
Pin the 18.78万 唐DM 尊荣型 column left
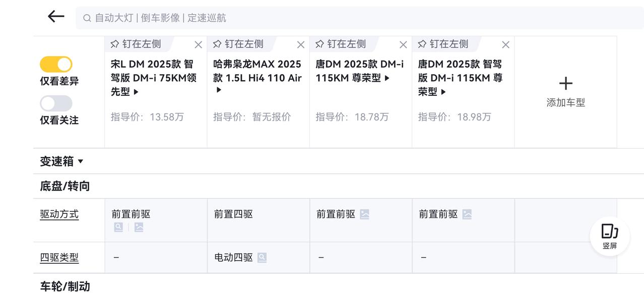click(341, 44)
